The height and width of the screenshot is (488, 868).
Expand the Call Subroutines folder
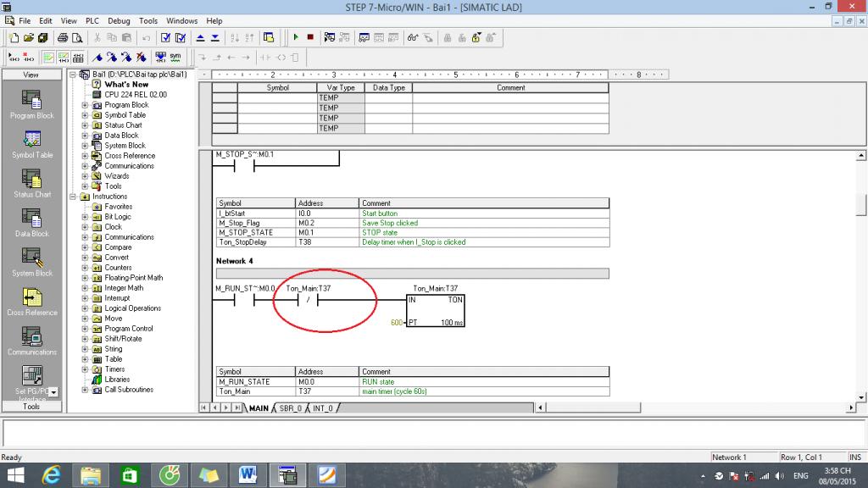85,390
